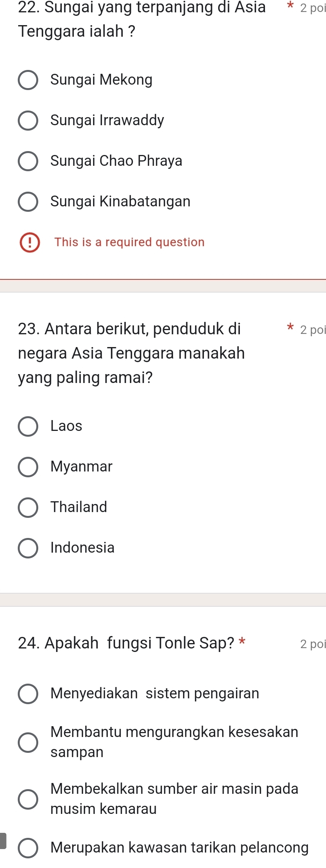
Task: Click the points label of question 24
Action: 313,644
